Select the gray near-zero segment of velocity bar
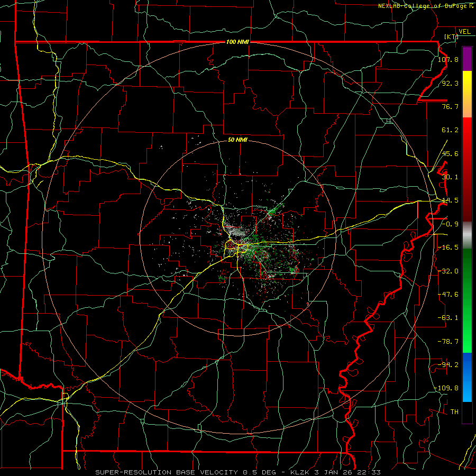The height and width of the screenshot is (476, 476). (467, 235)
